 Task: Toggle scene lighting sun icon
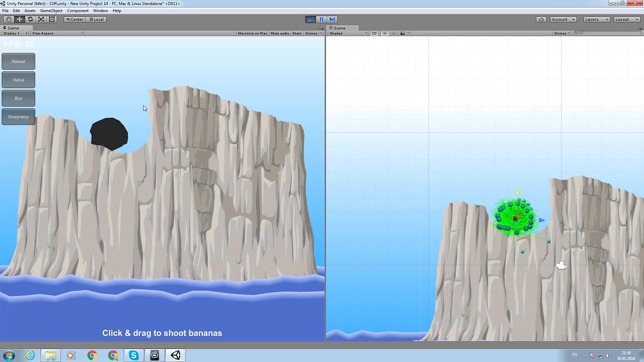(385, 33)
